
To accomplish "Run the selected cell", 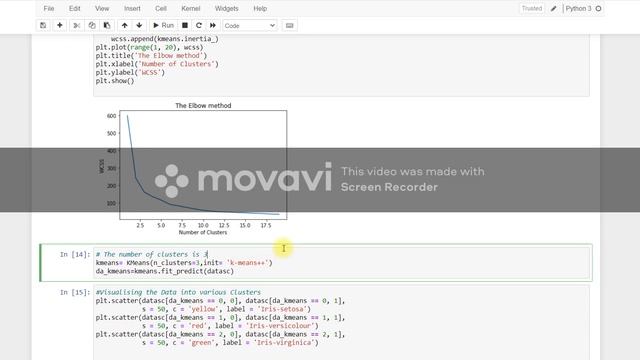I will tap(163, 25).
